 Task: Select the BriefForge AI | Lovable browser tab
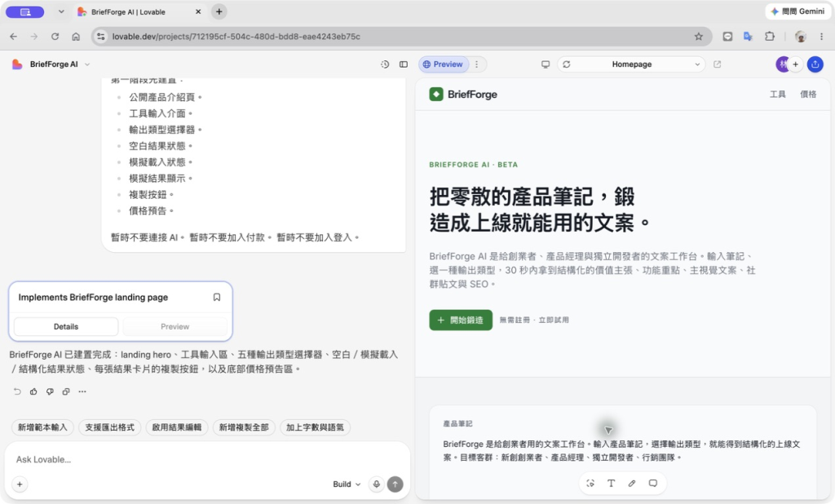click(139, 11)
